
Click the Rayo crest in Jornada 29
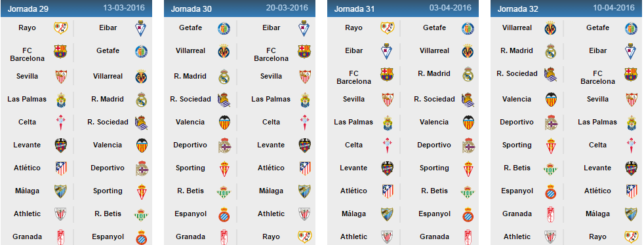61,28
